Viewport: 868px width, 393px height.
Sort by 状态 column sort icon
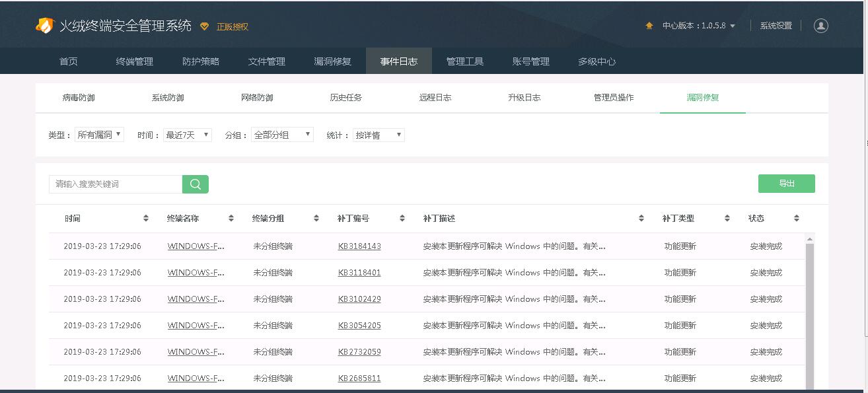[x=796, y=219]
